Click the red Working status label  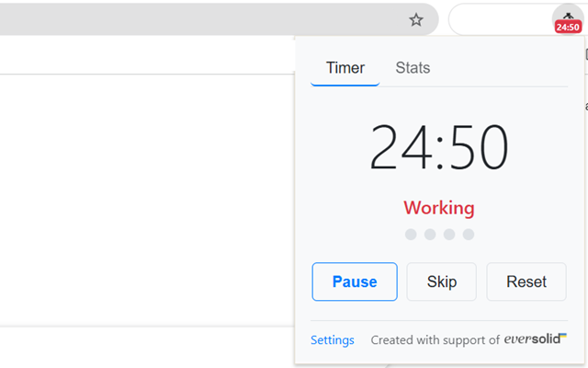click(x=439, y=208)
